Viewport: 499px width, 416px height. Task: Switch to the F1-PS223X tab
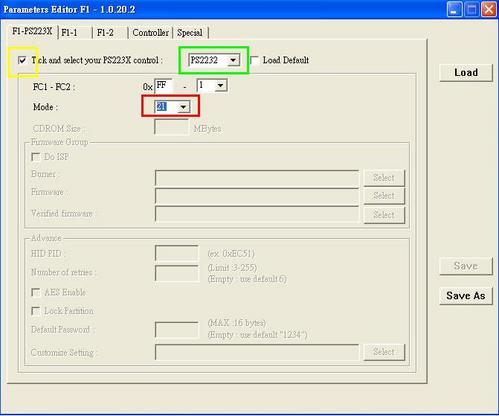point(32,32)
